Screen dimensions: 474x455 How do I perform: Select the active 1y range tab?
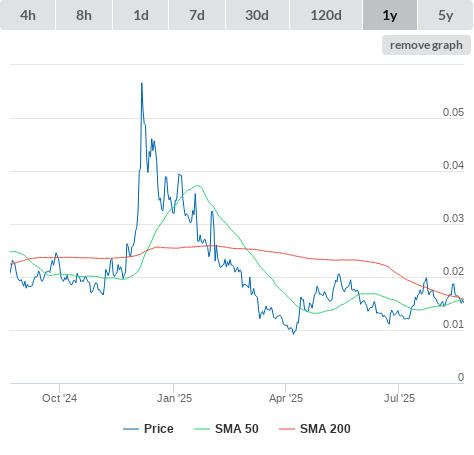pyautogui.click(x=390, y=15)
